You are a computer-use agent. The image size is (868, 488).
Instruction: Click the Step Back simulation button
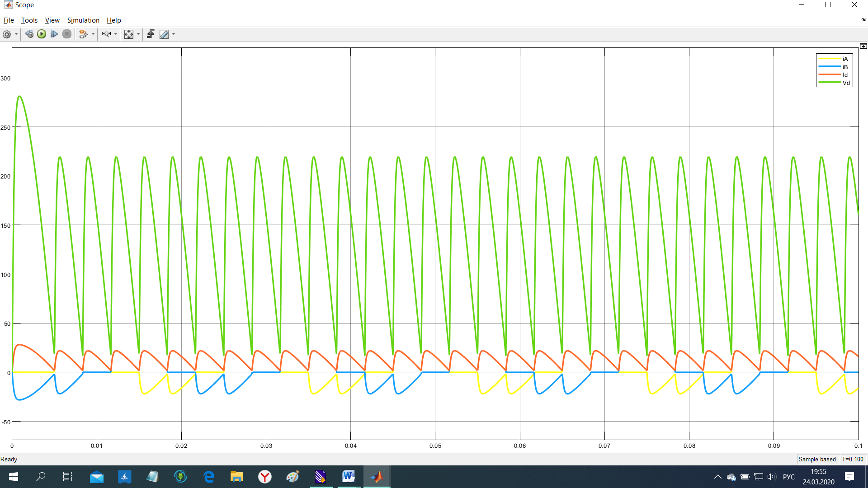pyautogui.click(x=29, y=34)
